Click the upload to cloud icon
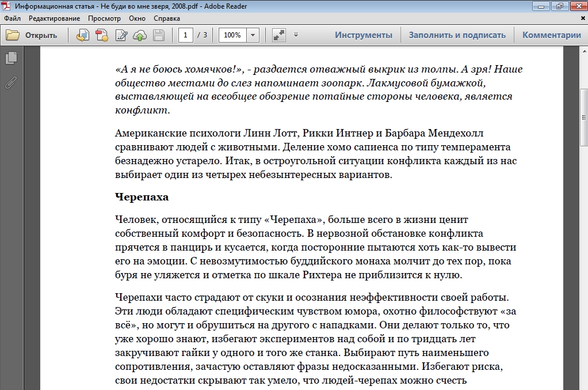This screenshot has height=390, width=588. 140,35
